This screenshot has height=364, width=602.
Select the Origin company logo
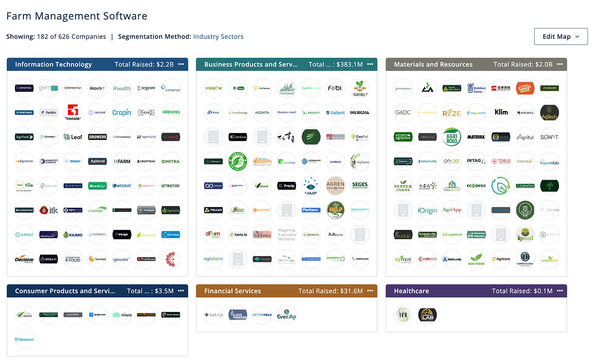[428, 210]
